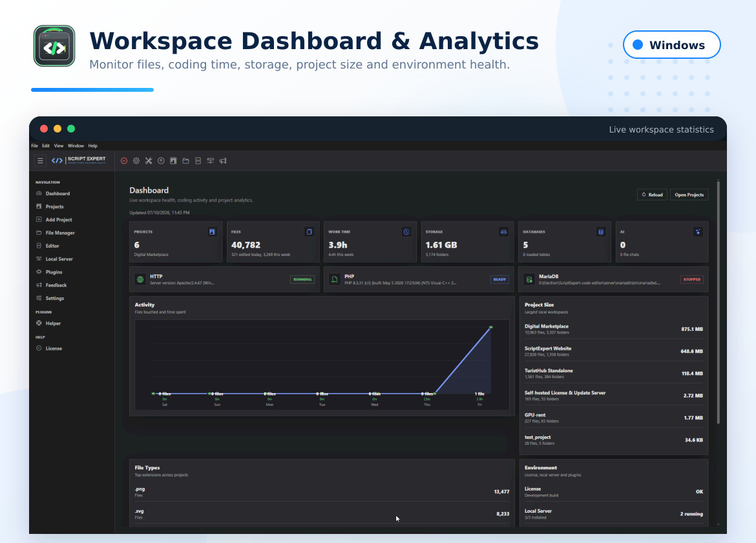This screenshot has width=756, height=543.
Task: Click the file icon on the Files card
Action: 310,232
